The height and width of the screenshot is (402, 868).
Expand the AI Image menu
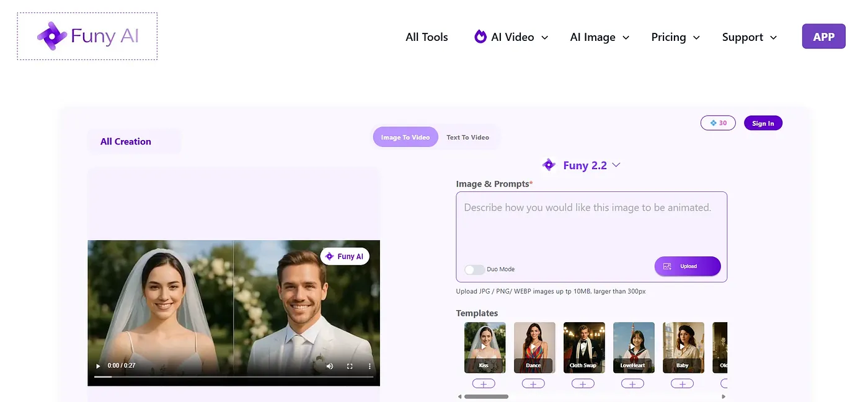[x=600, y=37]
